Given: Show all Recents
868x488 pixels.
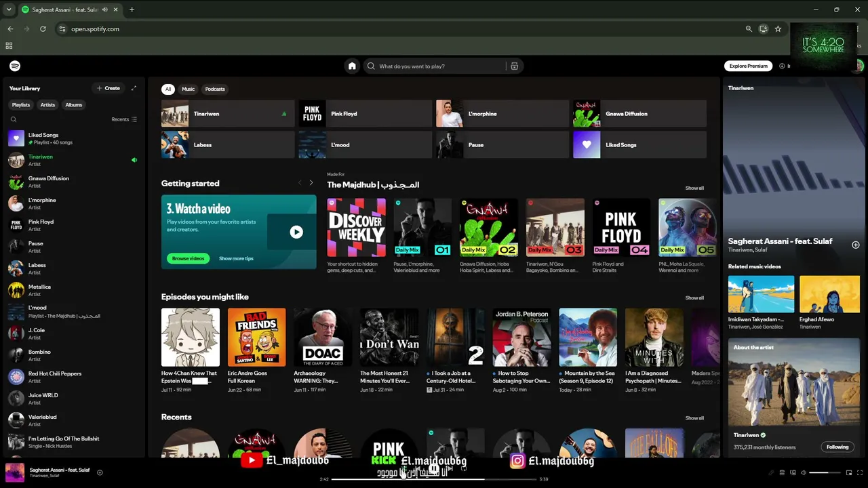Looking at the screenshot, I should (694, 418).
